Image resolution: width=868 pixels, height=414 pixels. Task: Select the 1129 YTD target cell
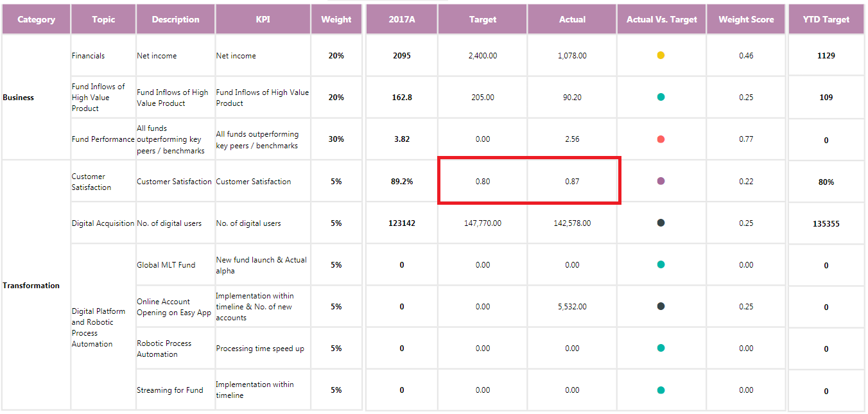point(826,56)
